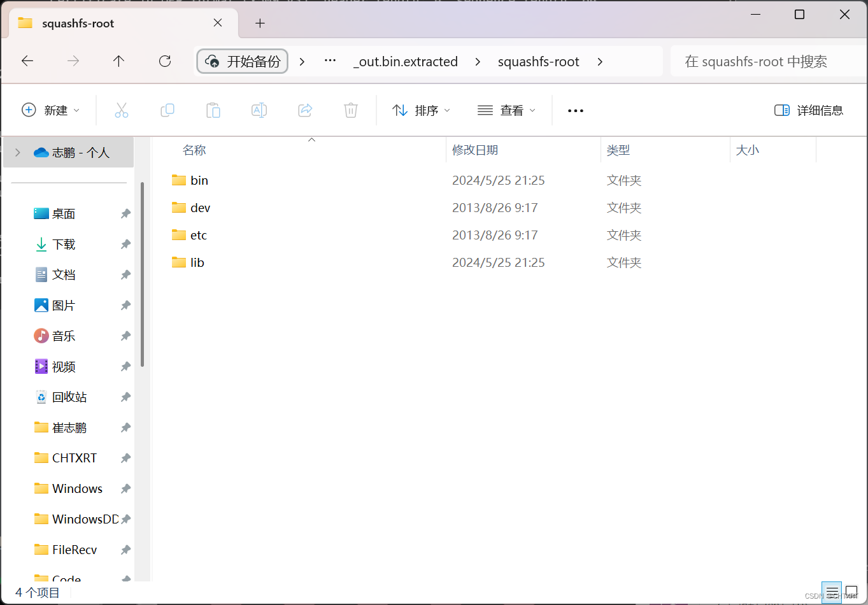
Task: Select the squashfs-root breadcrumb segment
Action: pos(539,62)
